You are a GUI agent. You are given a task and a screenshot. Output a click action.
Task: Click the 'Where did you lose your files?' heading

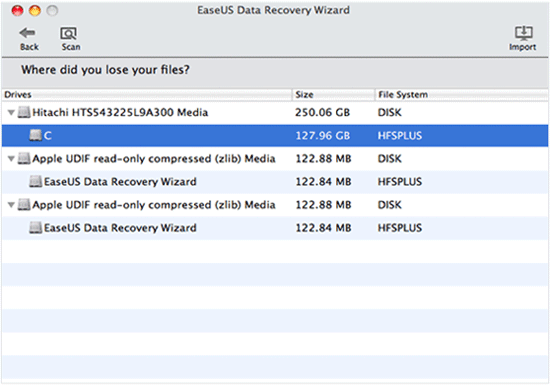pos(105,70)
